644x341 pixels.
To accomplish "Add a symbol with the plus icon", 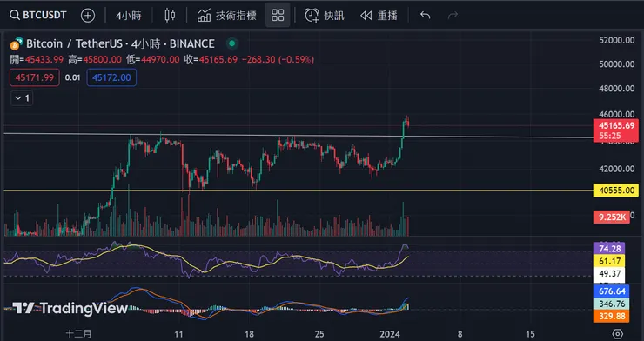I will [x=88, y=16].
